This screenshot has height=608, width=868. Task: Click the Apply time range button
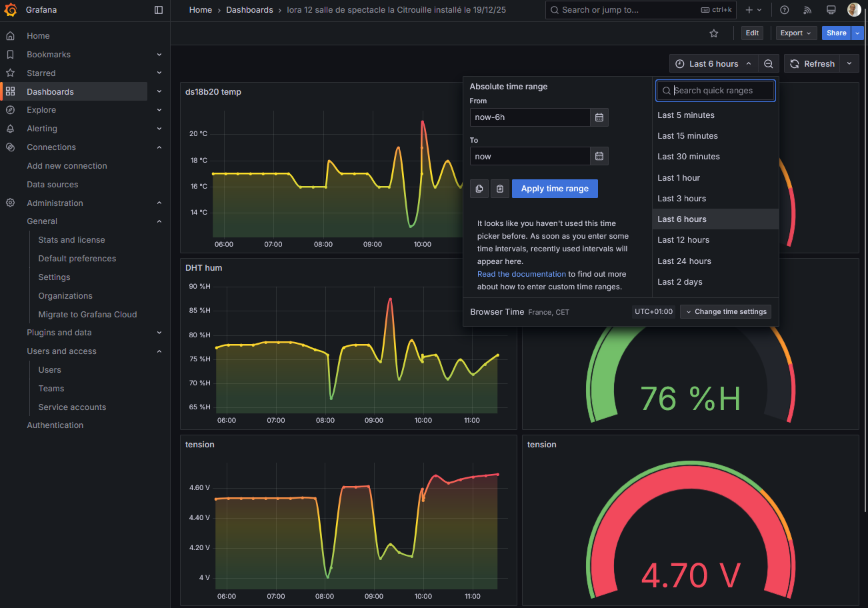(555, 189)
